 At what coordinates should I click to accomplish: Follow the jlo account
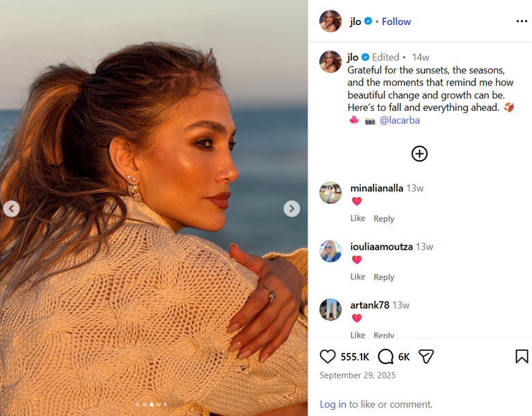point(396,21)
